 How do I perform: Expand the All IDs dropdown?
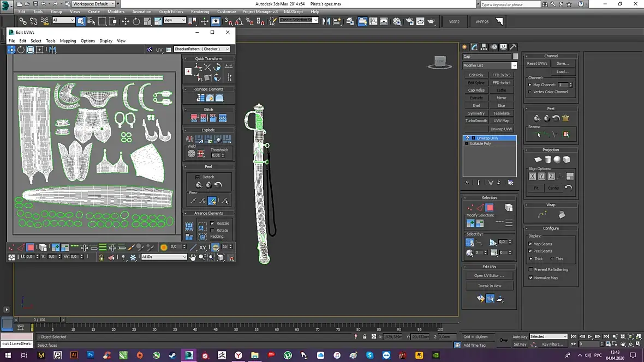click(164, 257)
